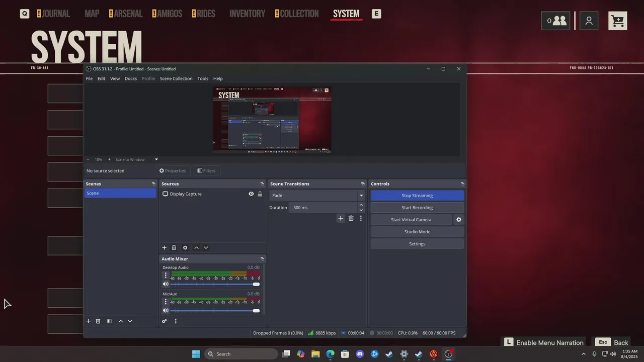Move scene down with the Scenes down arrow

click(x=130, y=321)
